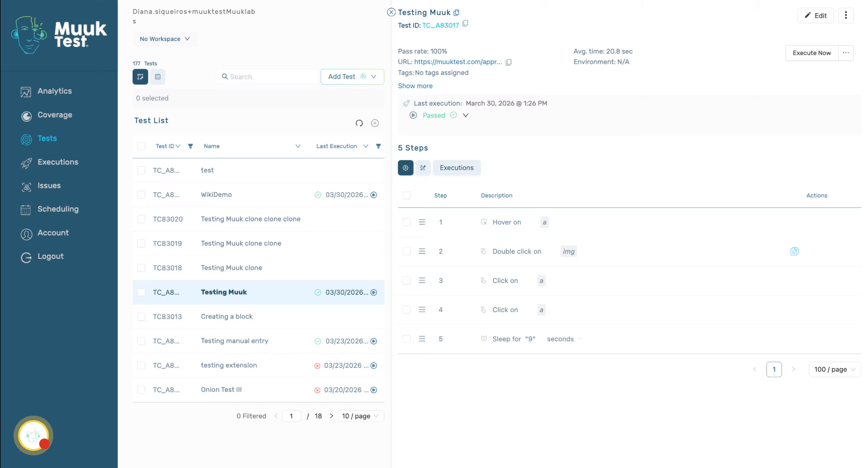The height and width of the screenshot is (468, 868).
Task: Sort by Name column chevron
Action: pos(298,146)
